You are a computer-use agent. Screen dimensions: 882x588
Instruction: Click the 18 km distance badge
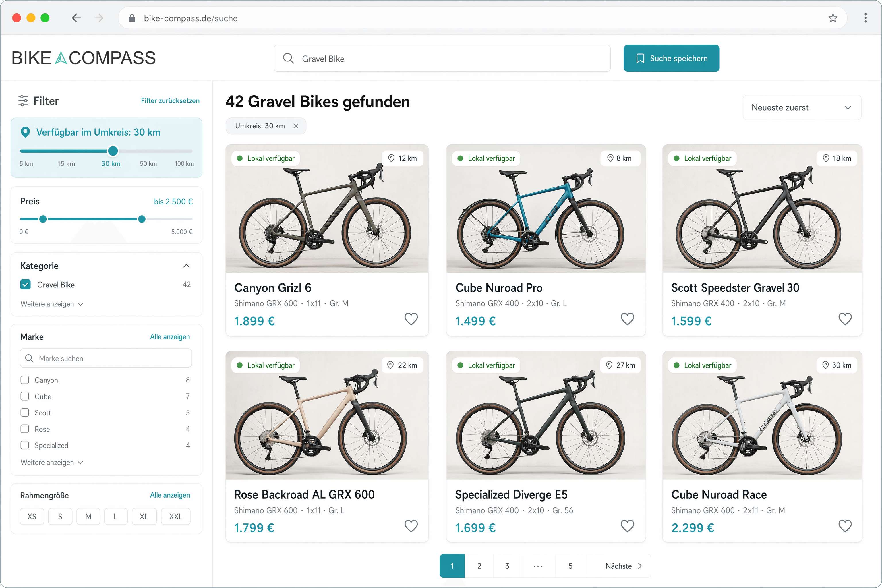coord(837,158)
